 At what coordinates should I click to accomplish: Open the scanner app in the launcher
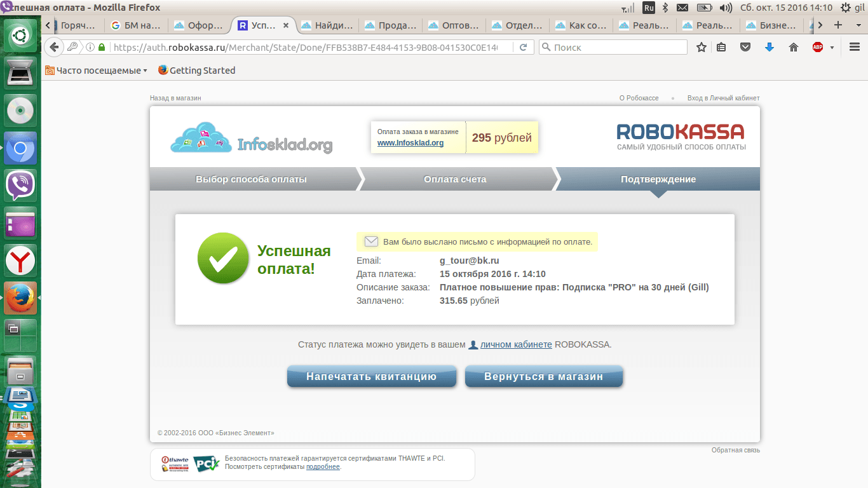pyautogui.click(x=21, y=72)
